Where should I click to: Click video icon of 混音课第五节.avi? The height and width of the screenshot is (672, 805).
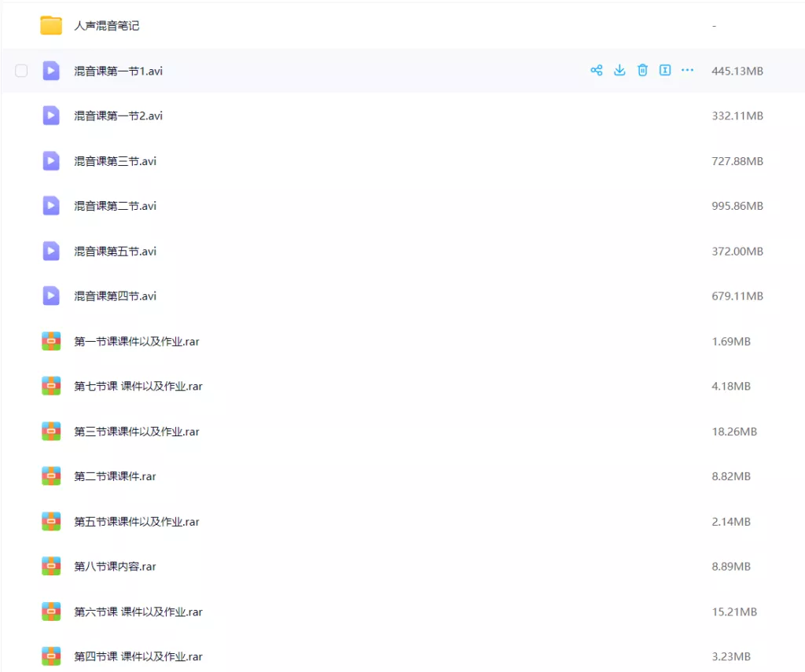(x=51, y=251)
